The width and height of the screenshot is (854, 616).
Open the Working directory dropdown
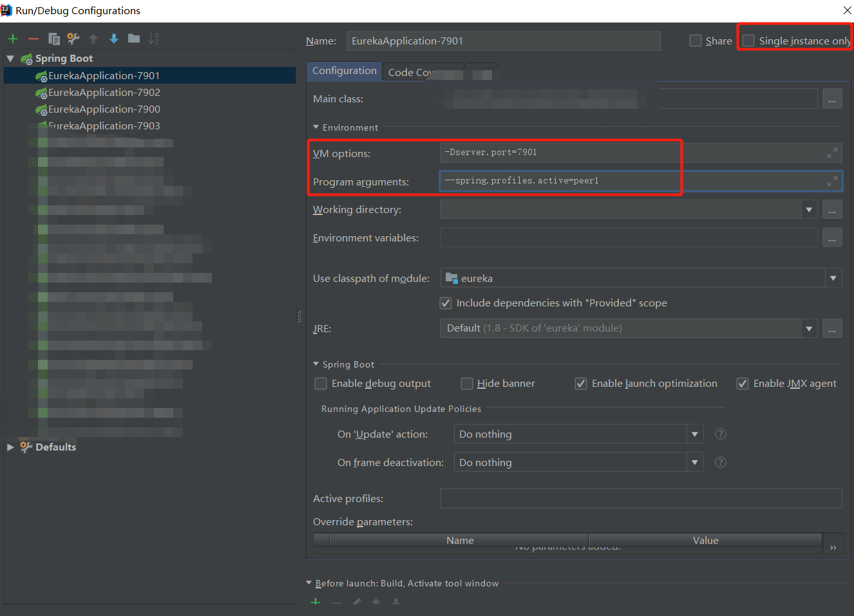[809, 210]
